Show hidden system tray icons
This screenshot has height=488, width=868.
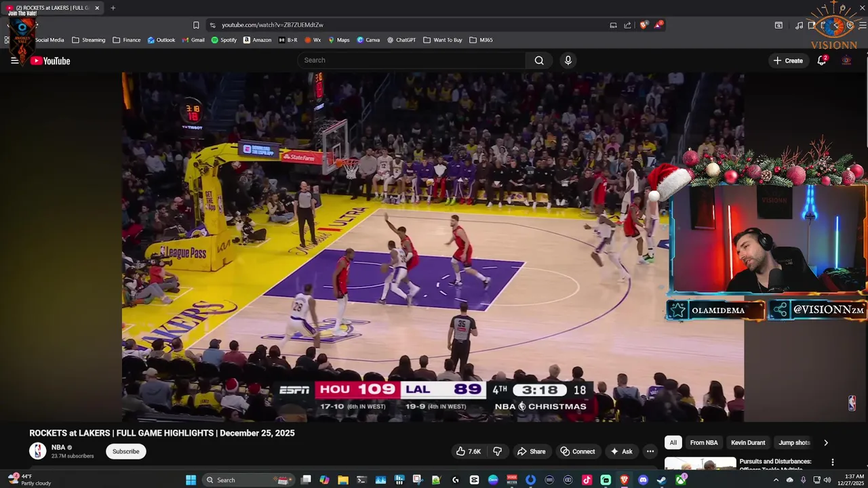point(776,480)
